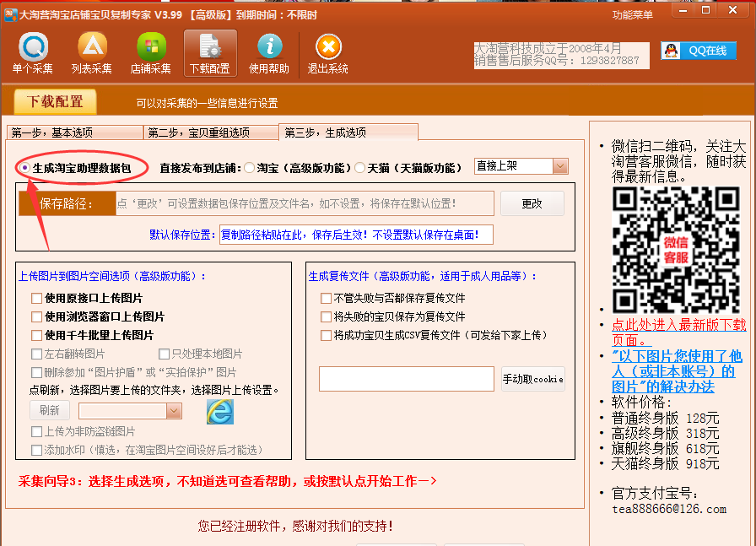Click the QQ在线 chat button
This screenshot has height=546, width=756.
[699, 51]
